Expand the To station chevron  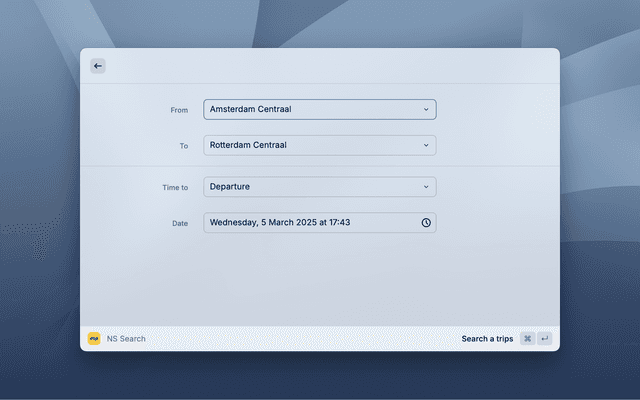(426, 145)
